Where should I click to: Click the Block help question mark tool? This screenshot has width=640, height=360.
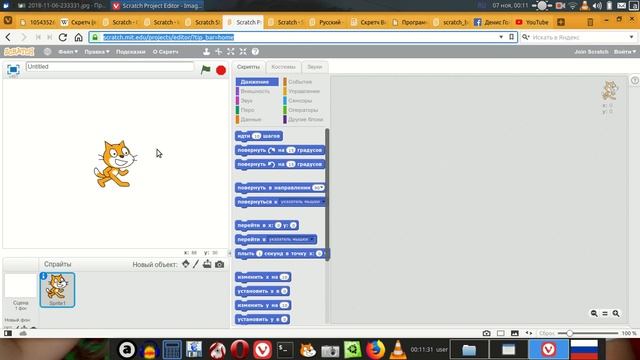tap(255, 51)
